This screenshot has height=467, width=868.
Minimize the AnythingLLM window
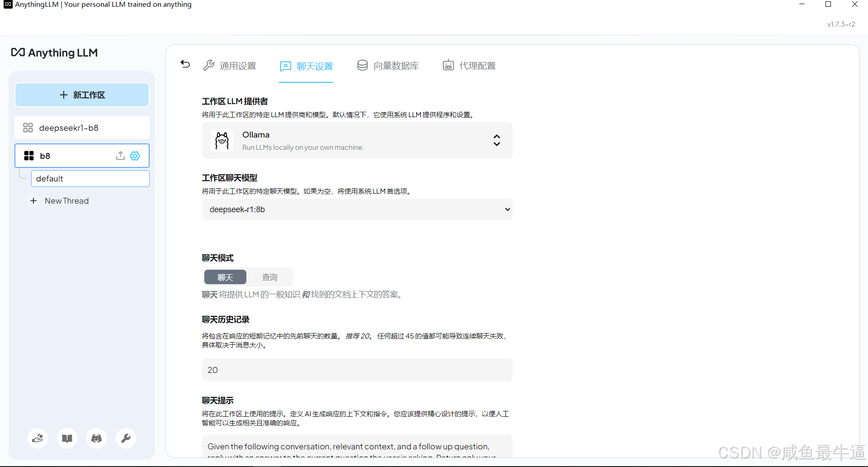802,5
